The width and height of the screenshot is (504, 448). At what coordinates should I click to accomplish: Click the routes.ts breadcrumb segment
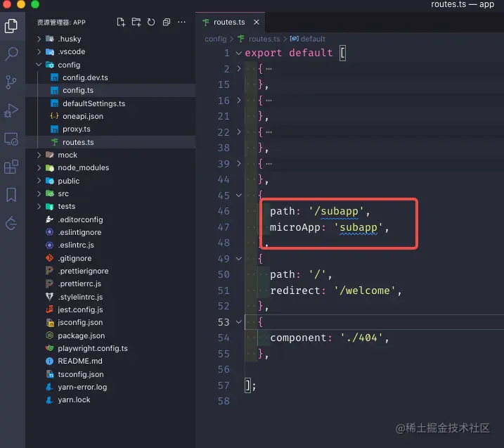(x=264, y=39)
